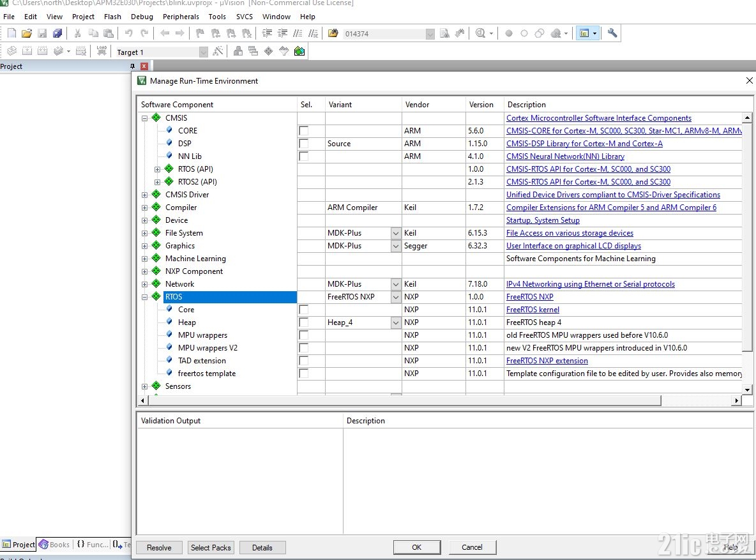The image size is (756, 560).
Task: Collapse the CMSIS tree node
Action: [145, 118]
